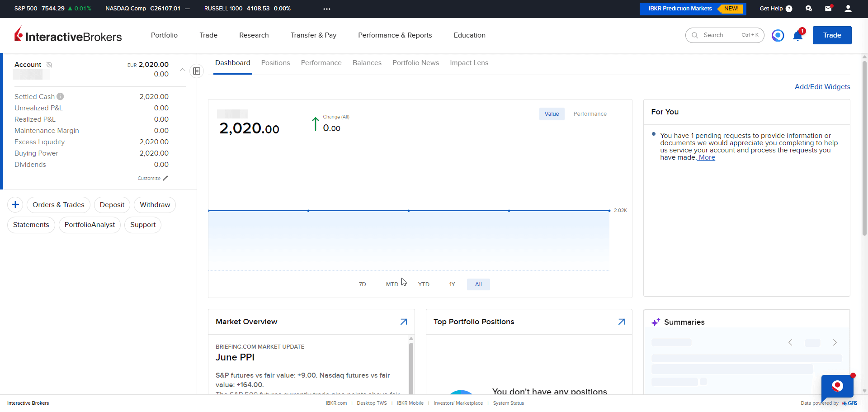Switch to the Positions tab
Viewport: 868px width, 412px height.
click(275, 63)
